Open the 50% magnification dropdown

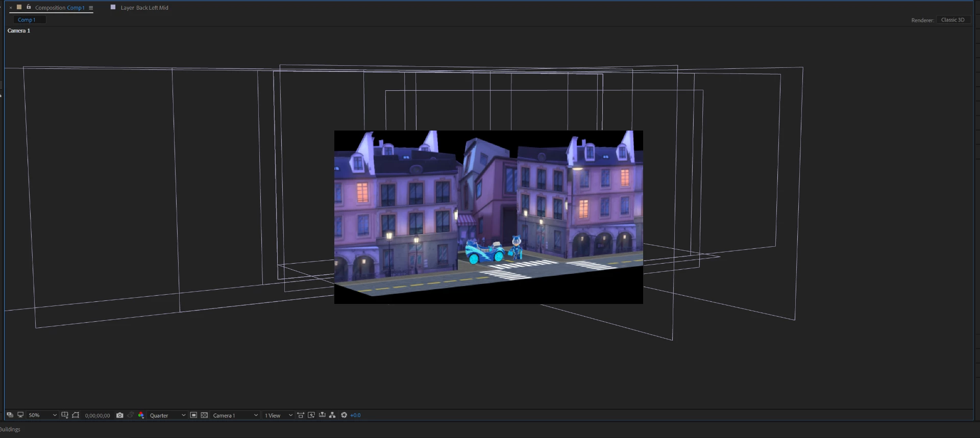42,416
